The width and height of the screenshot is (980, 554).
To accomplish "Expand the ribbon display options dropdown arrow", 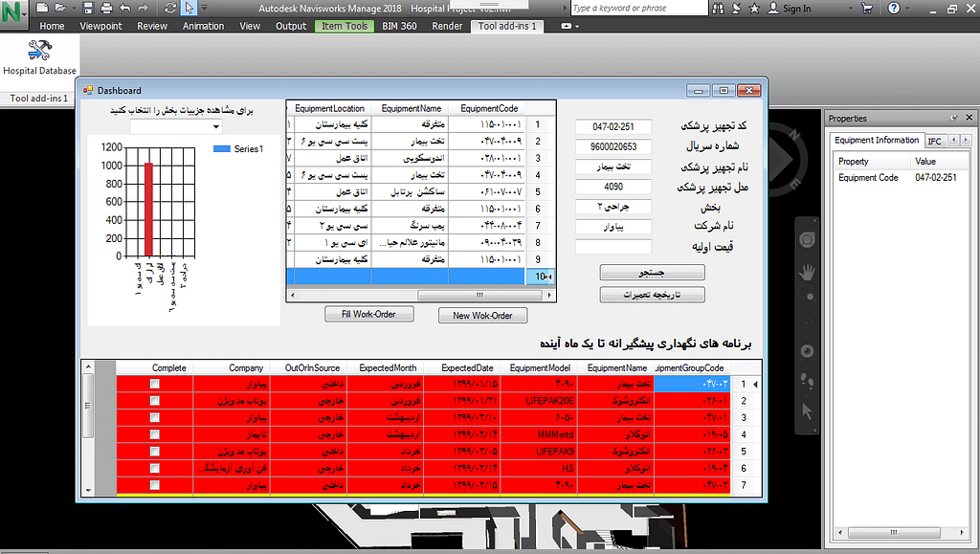I will pyautogui.click(x=577, y=26).
